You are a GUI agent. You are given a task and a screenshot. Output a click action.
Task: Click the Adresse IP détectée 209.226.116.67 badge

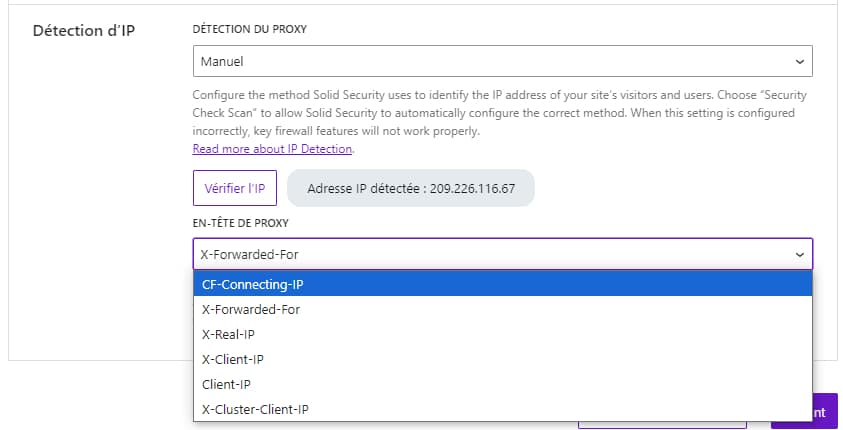[410, 188]
